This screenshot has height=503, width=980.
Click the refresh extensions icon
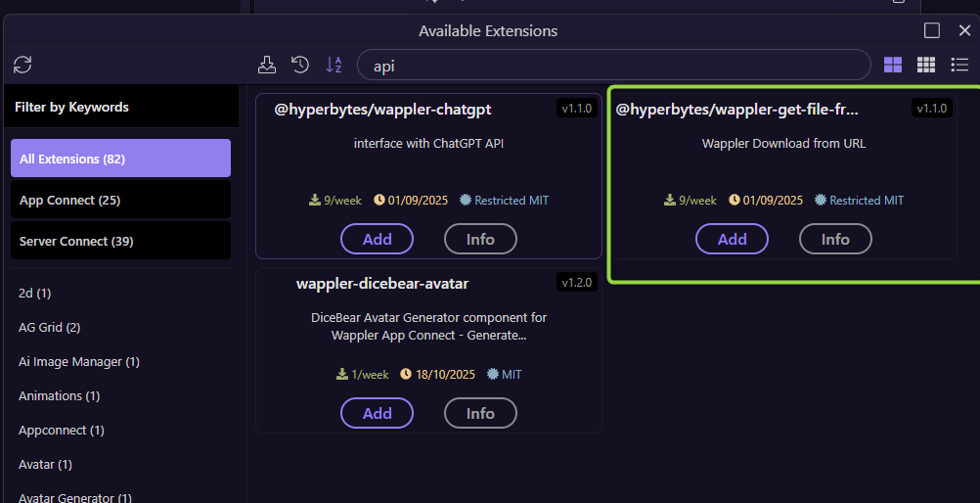click(22, 65)
